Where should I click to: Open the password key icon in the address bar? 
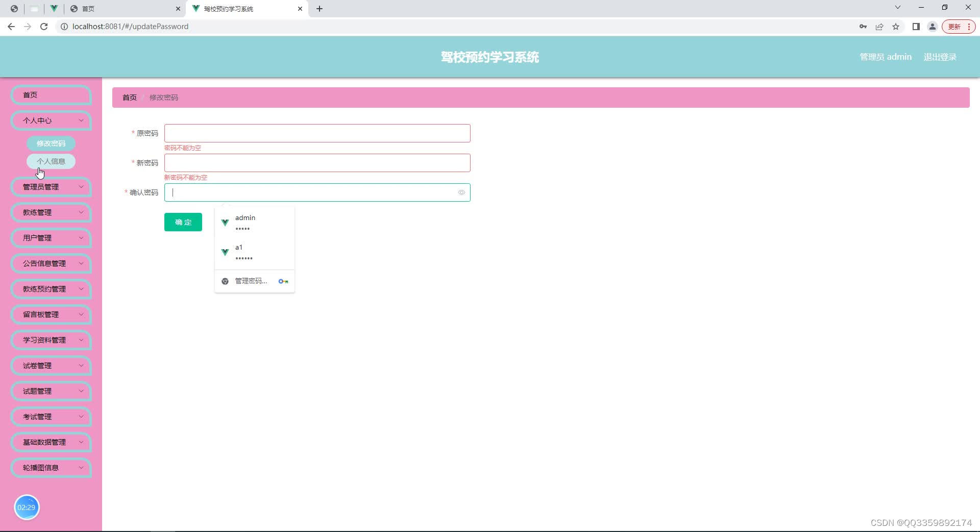(863, 27)
